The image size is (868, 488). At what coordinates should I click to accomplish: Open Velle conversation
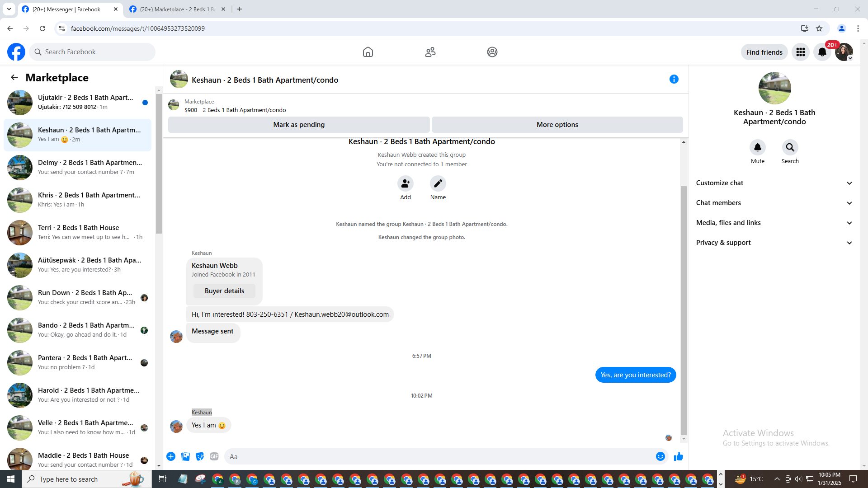78,428
